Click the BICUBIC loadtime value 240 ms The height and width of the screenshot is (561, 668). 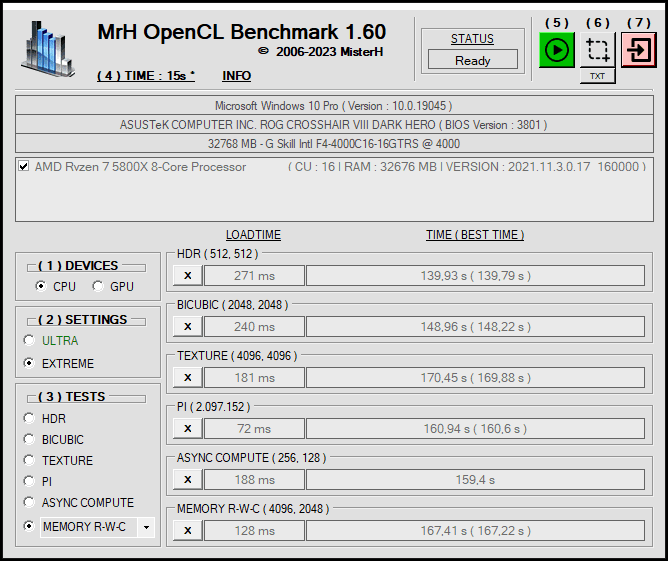(x=254, y=327)
